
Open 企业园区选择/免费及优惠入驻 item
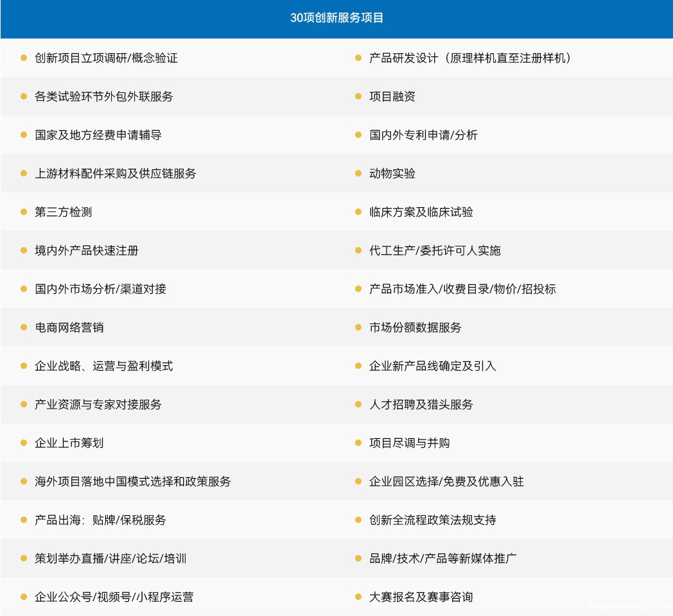click(x=446, y=481)
